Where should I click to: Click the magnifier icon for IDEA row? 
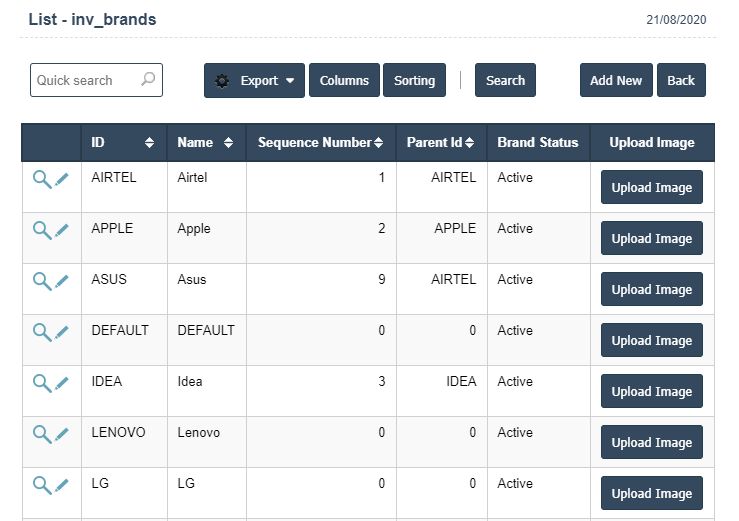click(x=41, y=383)
